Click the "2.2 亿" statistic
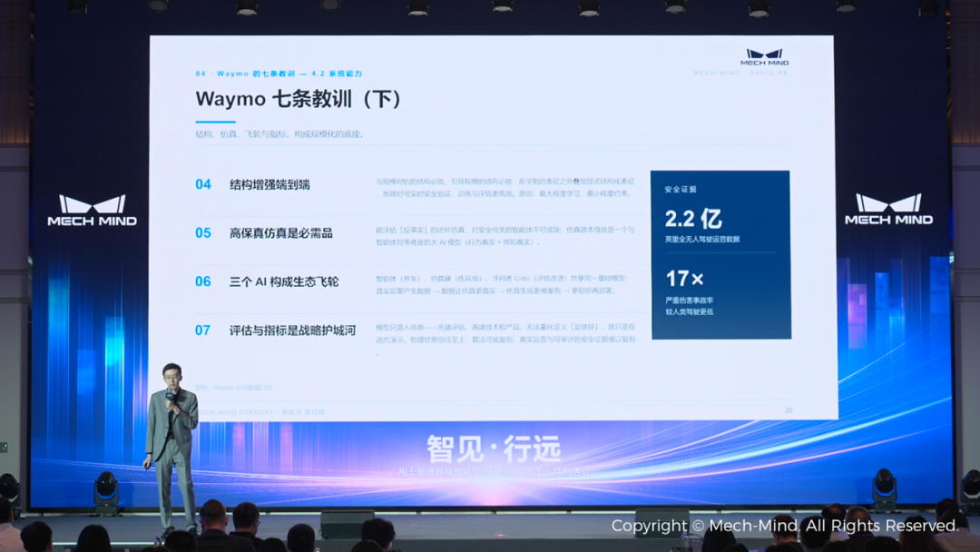 693,219
